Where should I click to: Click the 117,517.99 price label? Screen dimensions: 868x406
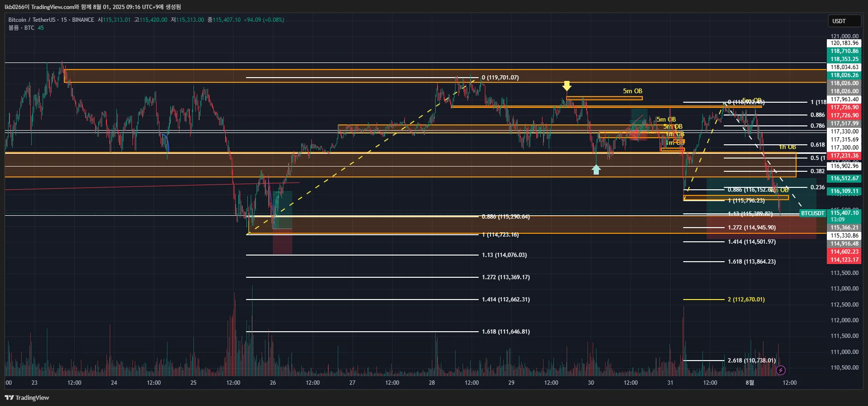click(x=844, y=124)
